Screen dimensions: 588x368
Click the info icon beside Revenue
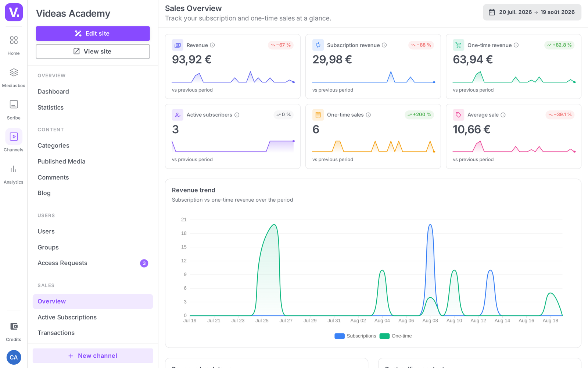pyautogui.click(x=212, y=45)
